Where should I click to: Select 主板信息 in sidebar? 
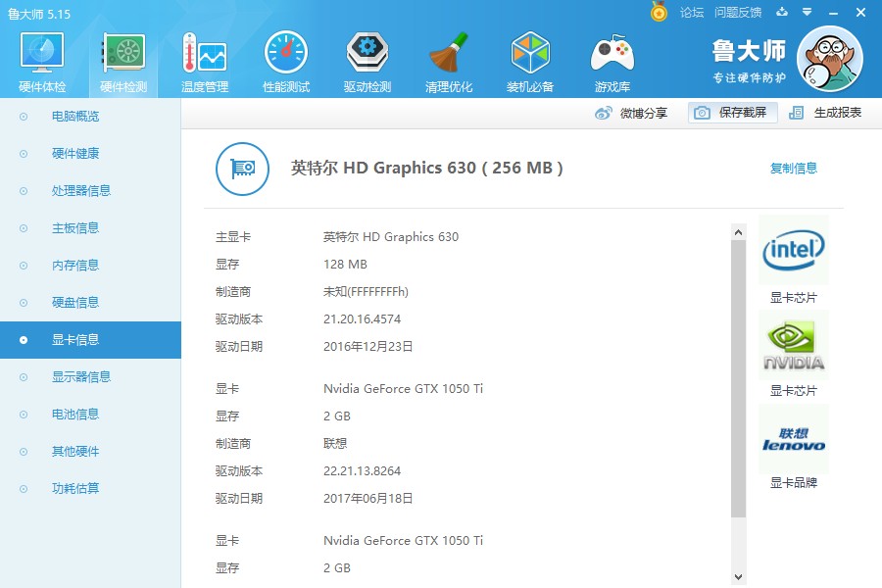pos(90,228)
